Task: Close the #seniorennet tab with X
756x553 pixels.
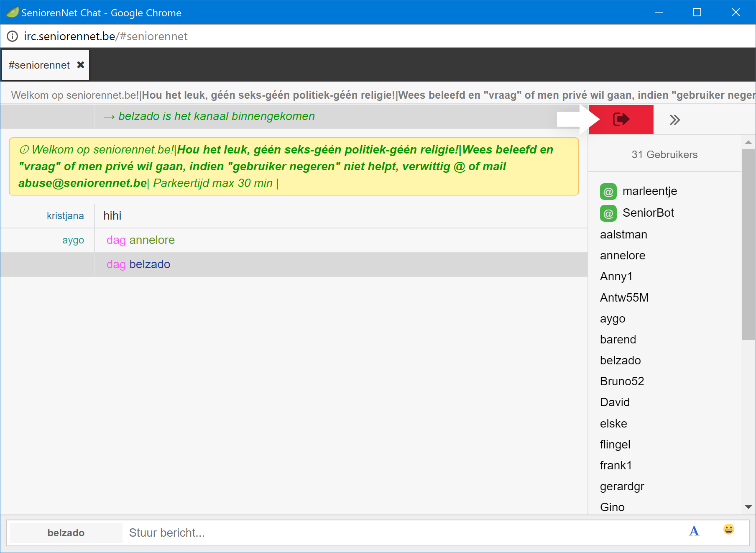Action: pos(81,65)
